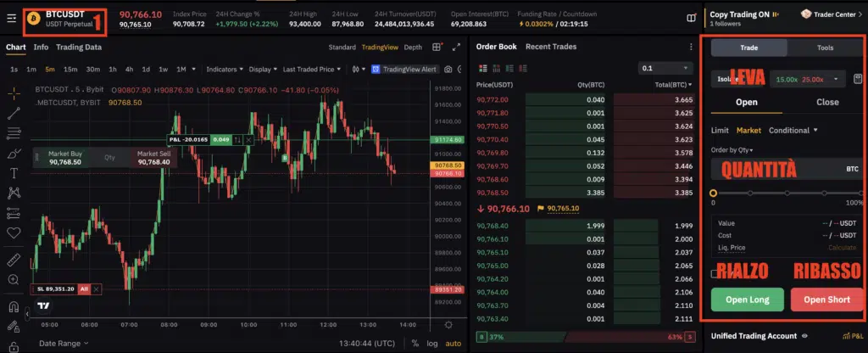
Task: Select the Limit order type
Action: click(x=720, y=130)
